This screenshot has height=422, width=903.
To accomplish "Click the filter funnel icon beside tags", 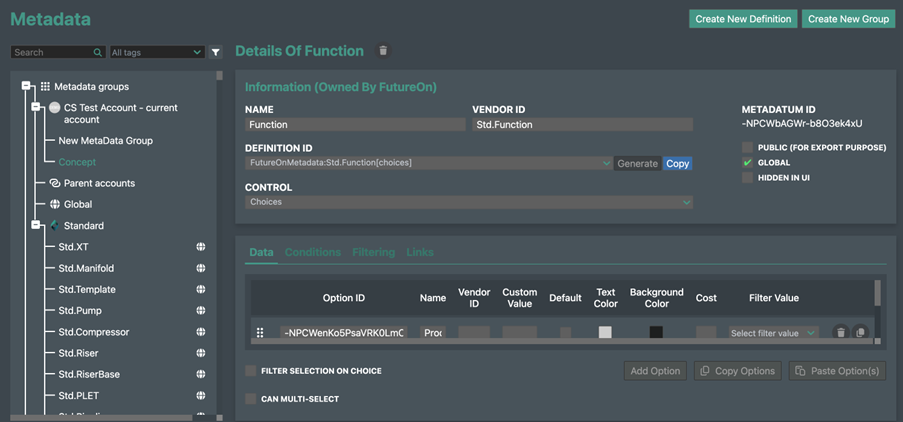I will point(216,52).
